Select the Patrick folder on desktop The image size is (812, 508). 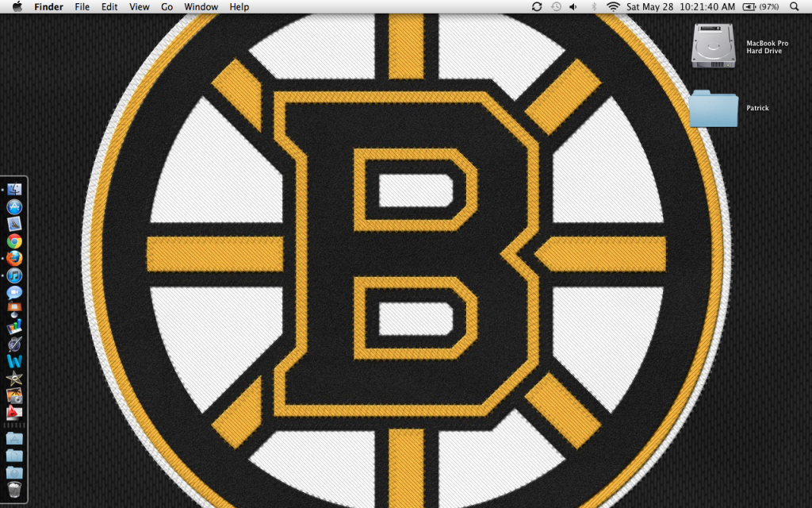714,108
